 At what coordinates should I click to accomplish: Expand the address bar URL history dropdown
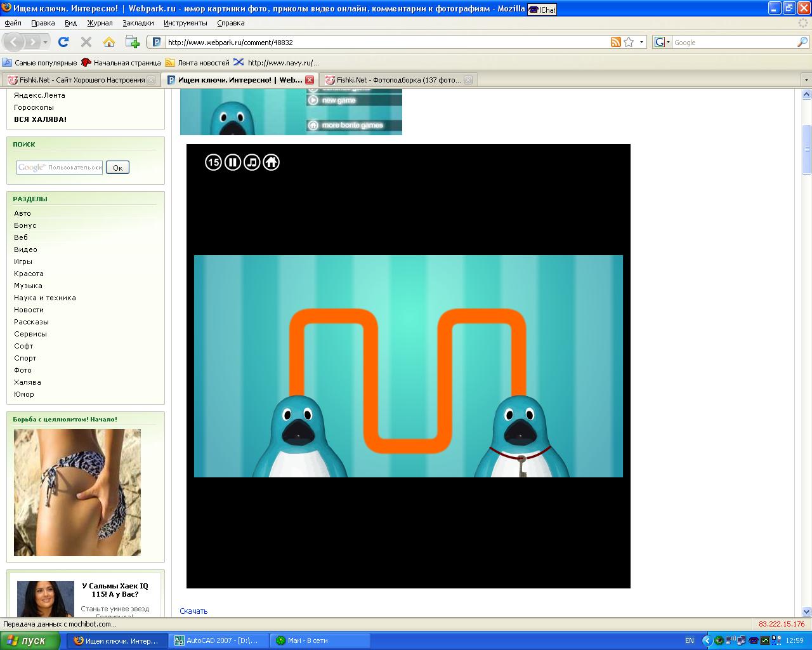pyautogui.click(x=641, y=42)
